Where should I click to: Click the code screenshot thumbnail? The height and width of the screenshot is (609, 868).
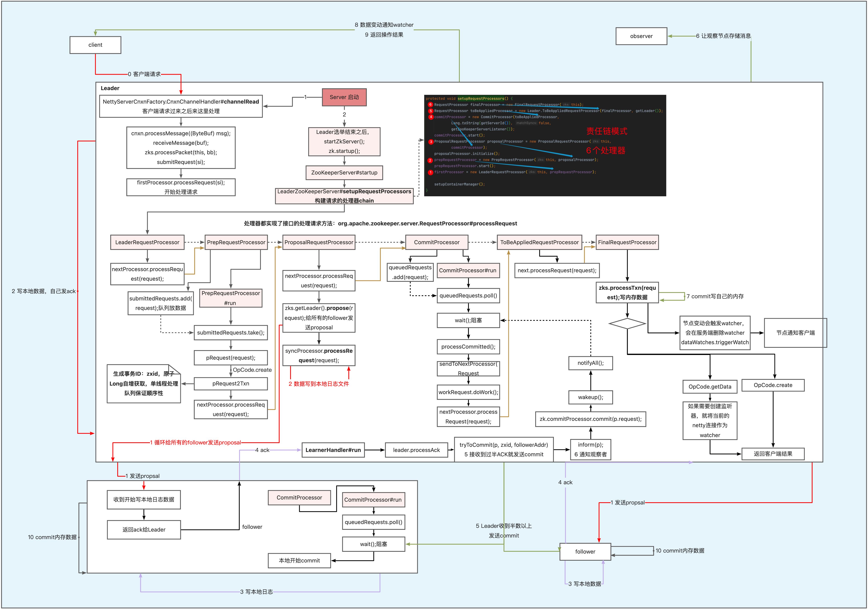pyautogui.click(x=545, y=145)
